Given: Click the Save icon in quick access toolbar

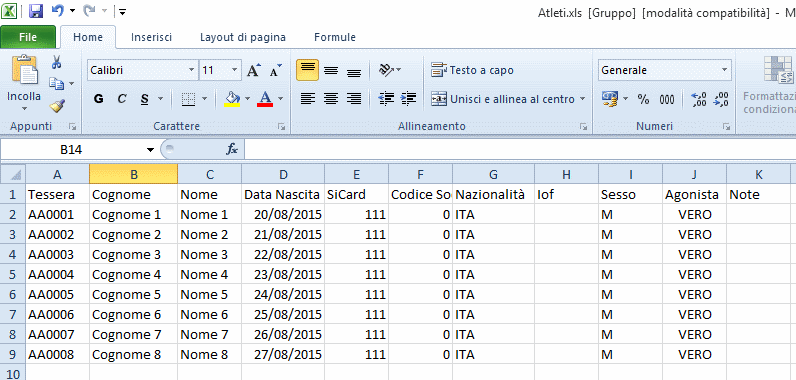Looking at the screenshot, I should click(x=35, y=11).
